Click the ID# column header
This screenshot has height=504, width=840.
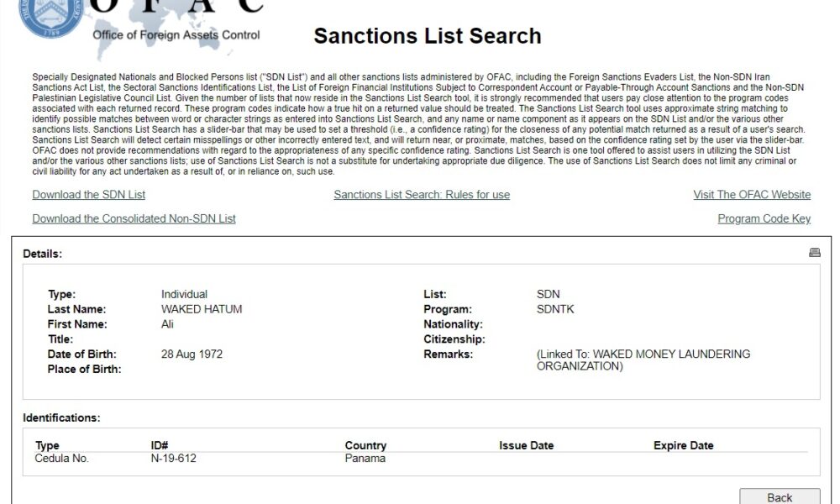tap(160, 445)
